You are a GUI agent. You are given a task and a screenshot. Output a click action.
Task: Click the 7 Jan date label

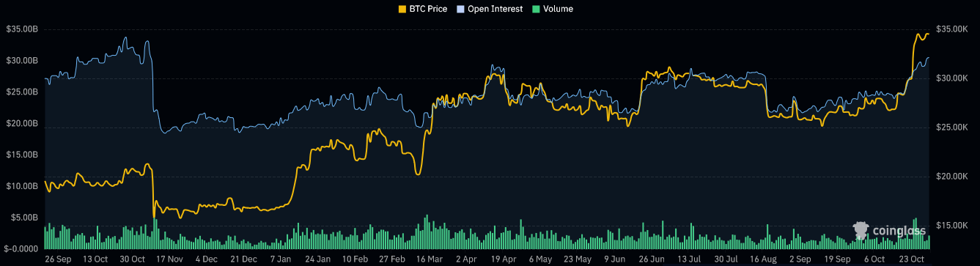(x=281, y=259)
